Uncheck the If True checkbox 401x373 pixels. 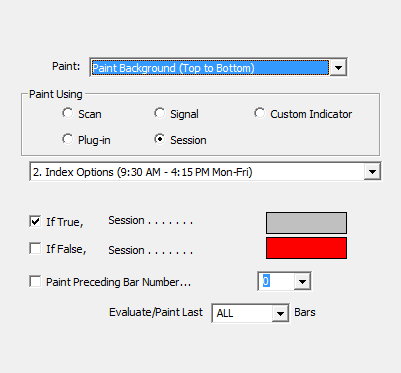tap(35, 221)
